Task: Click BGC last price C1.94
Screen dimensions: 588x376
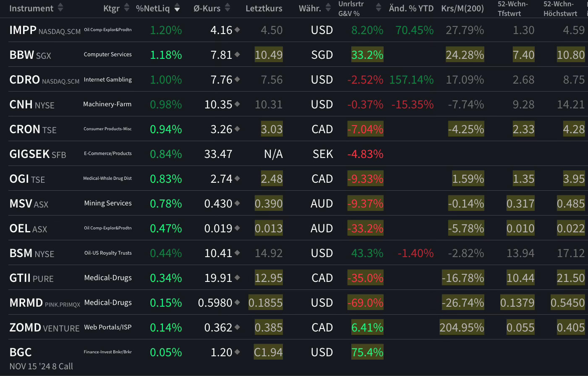Action: (269, 352)
